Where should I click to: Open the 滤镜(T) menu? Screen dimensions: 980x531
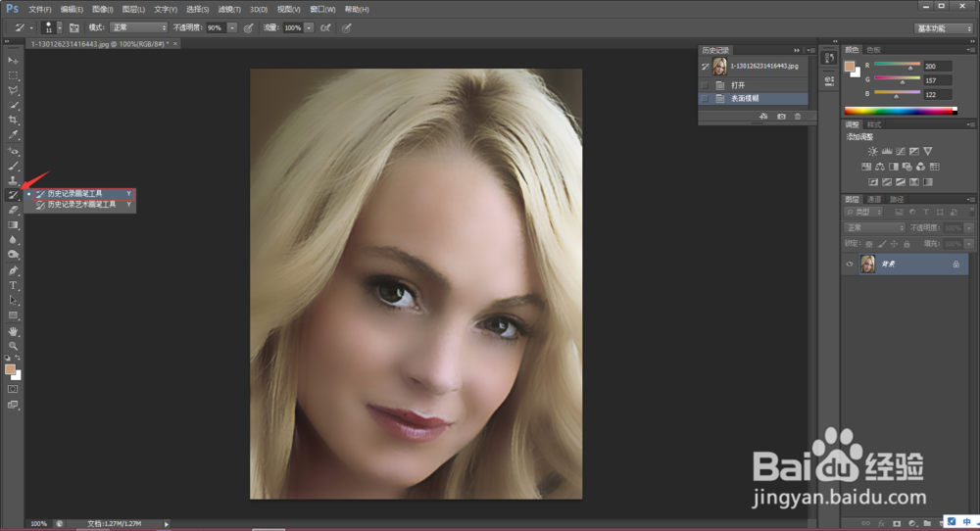228,10
